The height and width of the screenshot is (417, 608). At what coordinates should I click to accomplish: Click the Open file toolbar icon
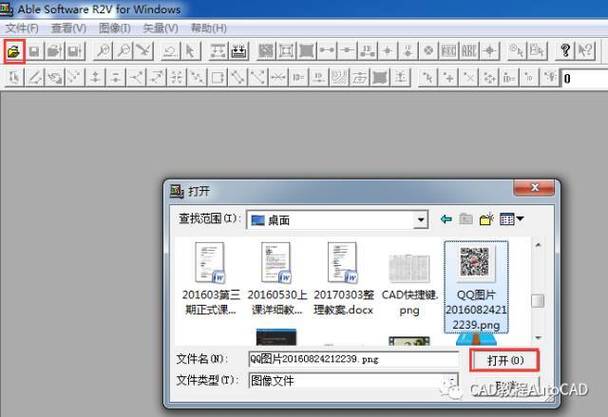coord(14,50)
